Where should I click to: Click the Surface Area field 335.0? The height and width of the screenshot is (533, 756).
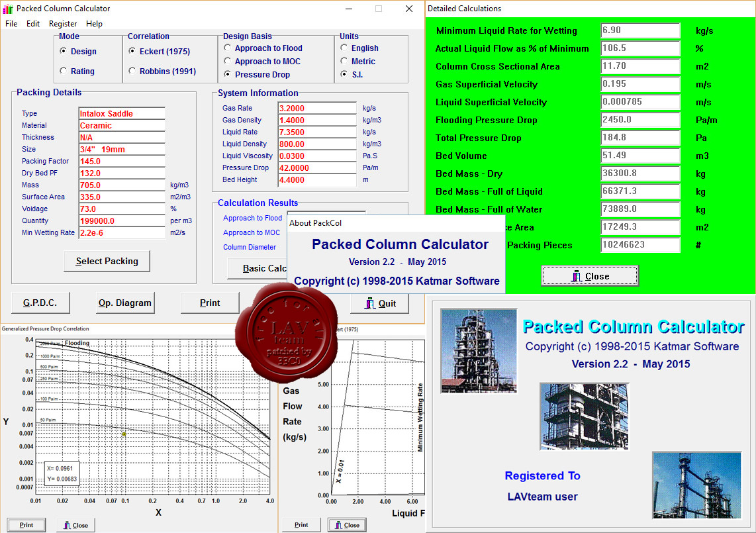click(x=122, y=197)
